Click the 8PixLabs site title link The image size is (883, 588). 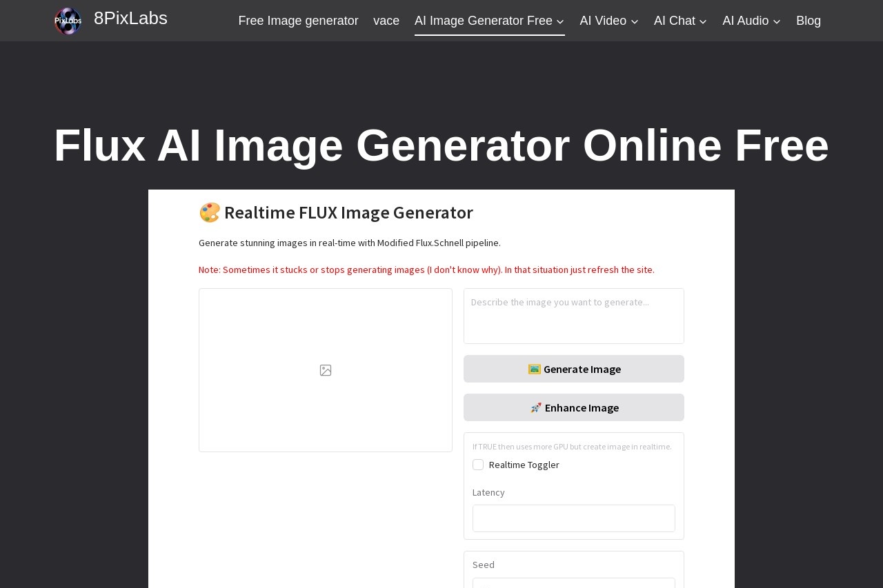coord(130,19)
